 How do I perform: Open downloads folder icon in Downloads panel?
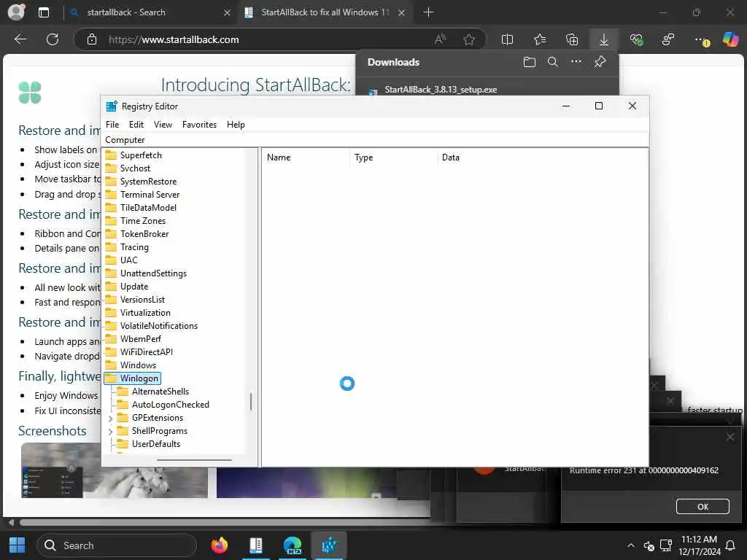point(530,62)
